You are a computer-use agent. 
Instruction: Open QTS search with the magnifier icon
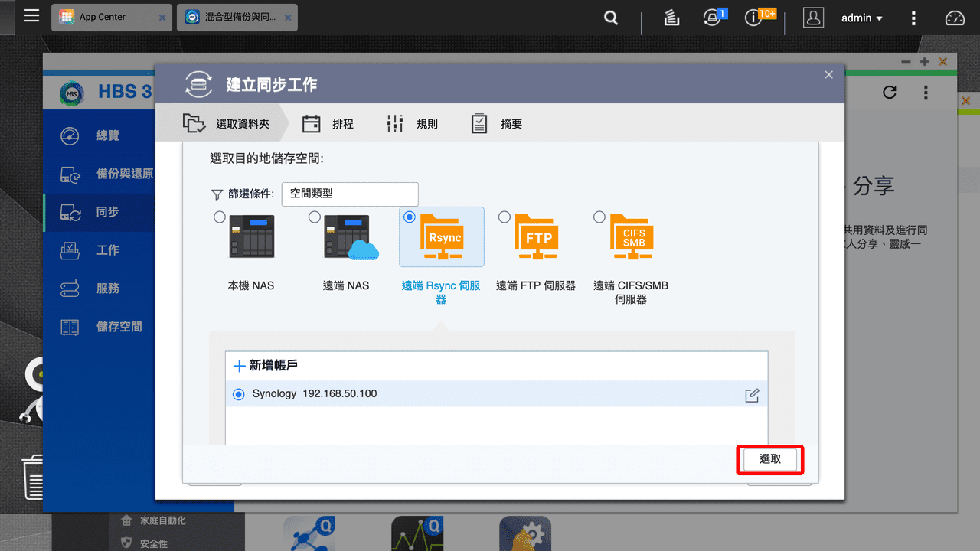coord(610,17)
